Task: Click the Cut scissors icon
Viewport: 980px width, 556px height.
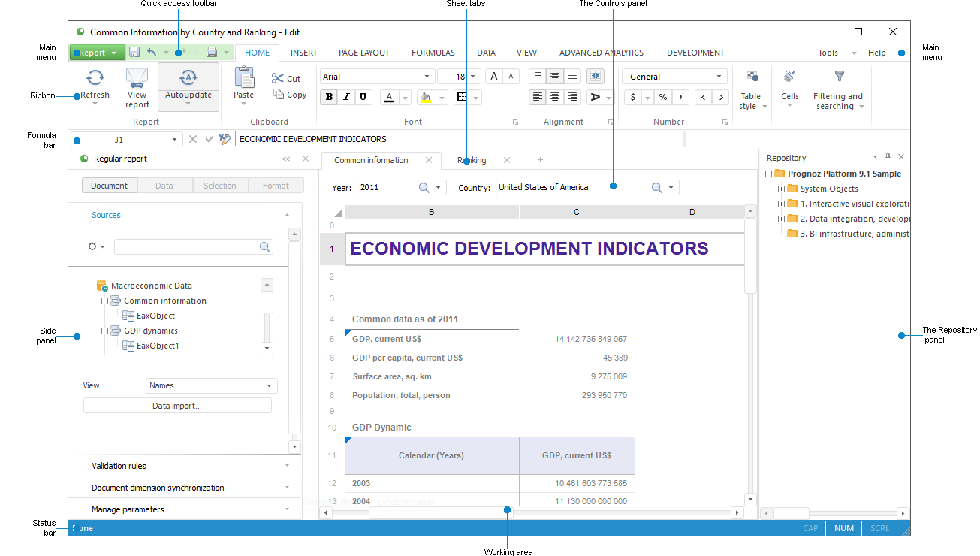Action: click(278, 78)
